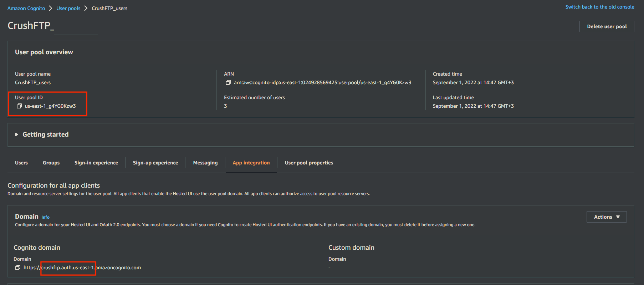The height and width of the screenshot is (285, 644).
Task: Click the Last updated time value
Action: [x=473, y=106]
